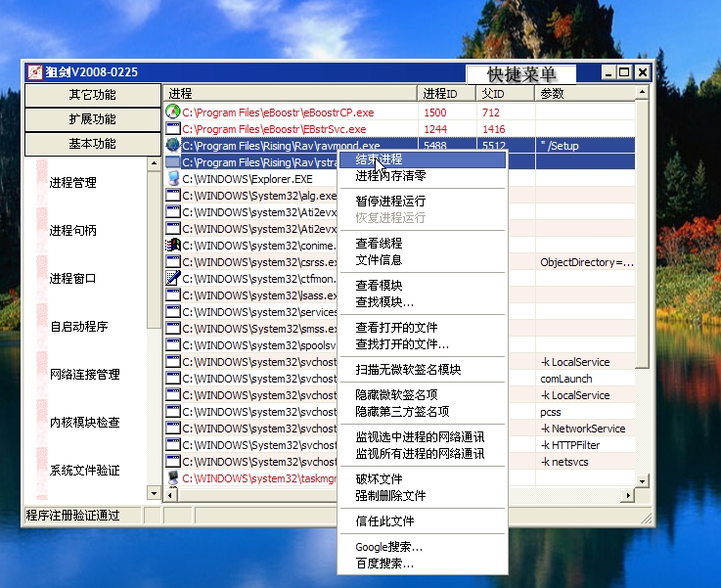Choose 进程内存清零 menu entry
721x588 pixels.
click(x=423, y=176)
